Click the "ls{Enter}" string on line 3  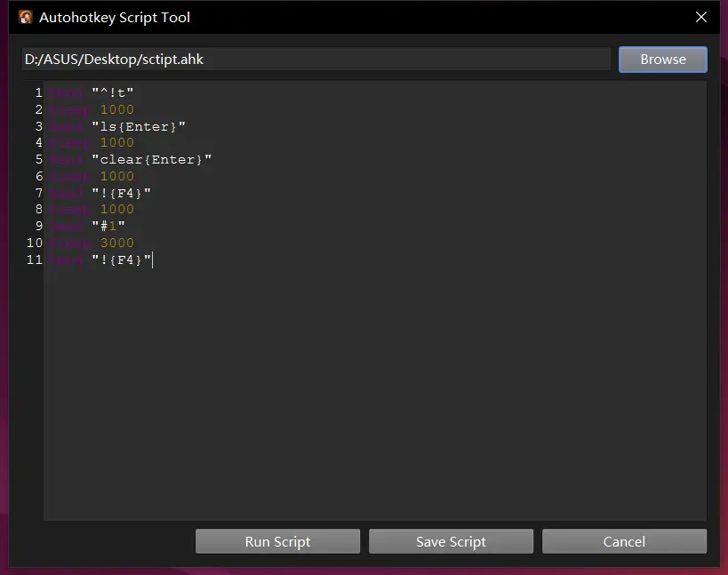138,126
